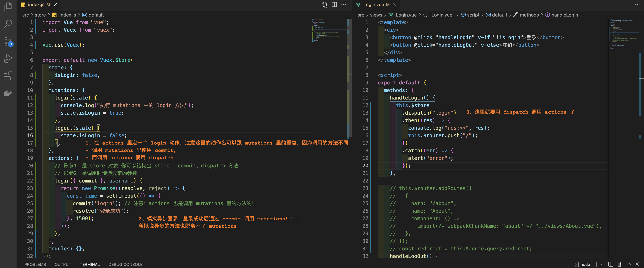Click the OUTPUT panel tab
The height and width of the screenshot is (268, 644).
point(63,264)
